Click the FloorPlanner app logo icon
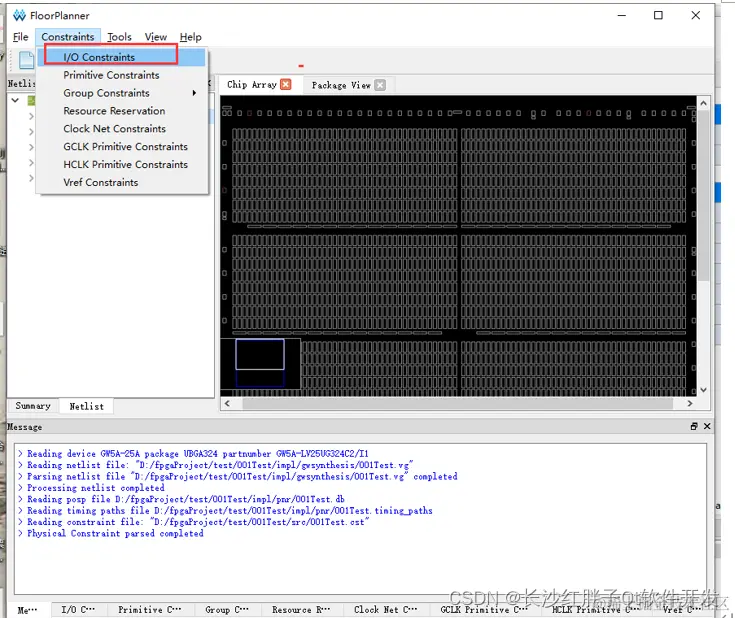Image resolution: width=735 pixels, height=618 pixels. [x=19, y=15]
